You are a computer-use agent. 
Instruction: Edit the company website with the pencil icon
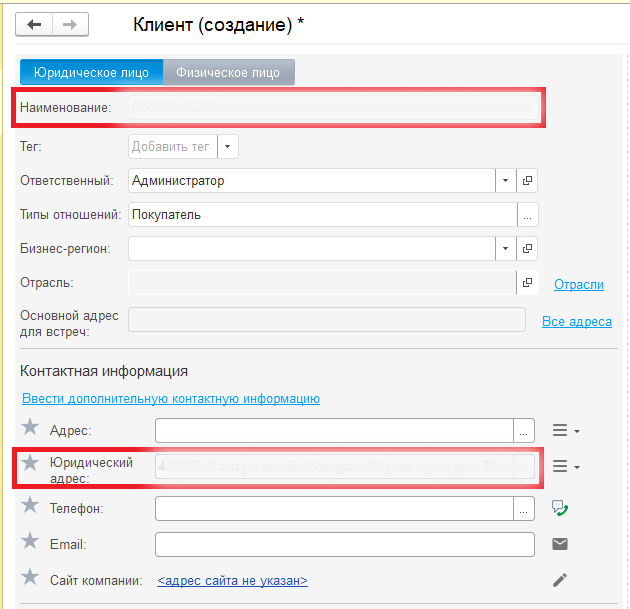[560, 580]
